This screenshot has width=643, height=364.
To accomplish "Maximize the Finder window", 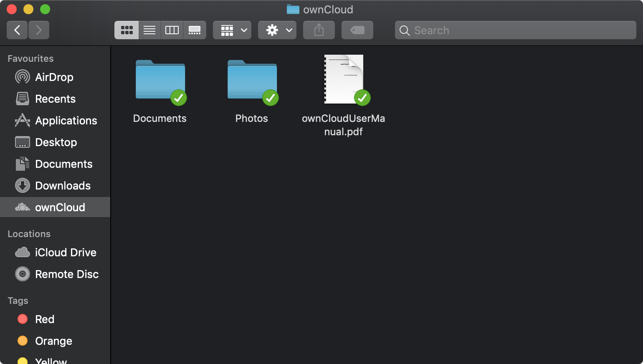I will tap(45, 9).
